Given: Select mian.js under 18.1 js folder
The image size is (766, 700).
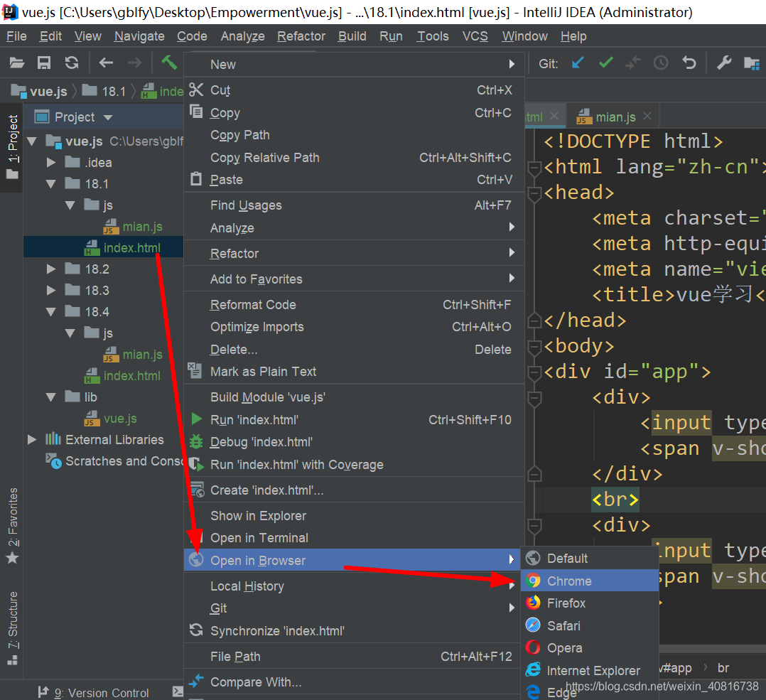Looking at the screenshot, I should point(133,227).
